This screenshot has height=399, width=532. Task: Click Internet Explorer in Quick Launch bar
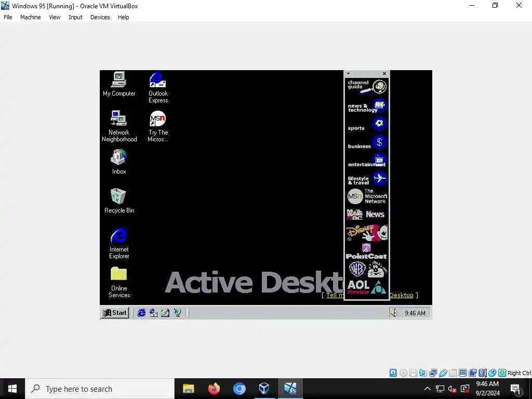tap(141, 312)
